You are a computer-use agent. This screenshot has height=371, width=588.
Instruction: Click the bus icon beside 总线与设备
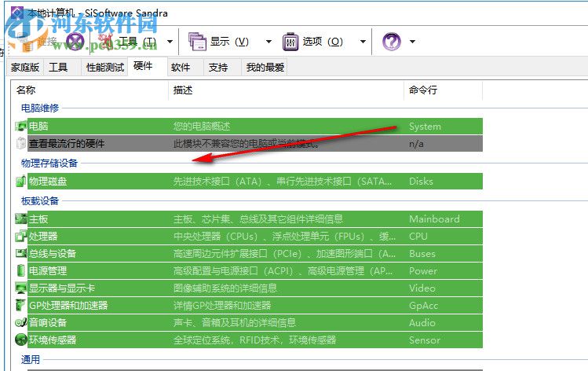click(21, 253)
